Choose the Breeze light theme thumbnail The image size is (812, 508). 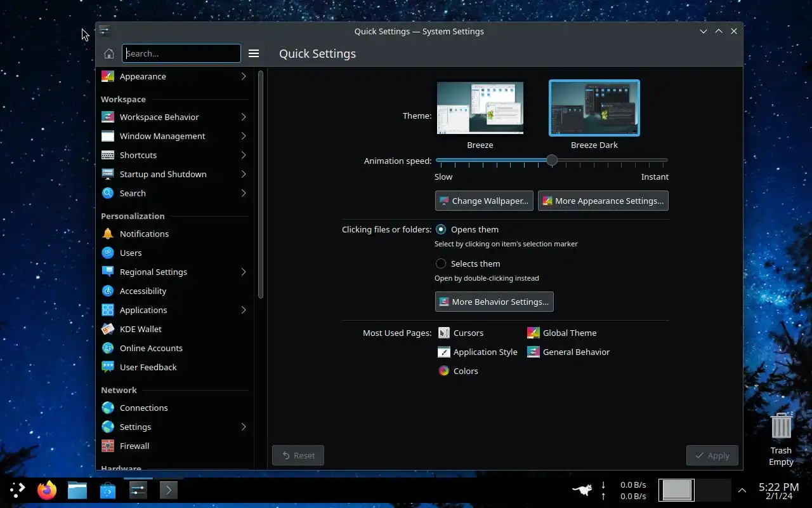click(x=480, y=108)
